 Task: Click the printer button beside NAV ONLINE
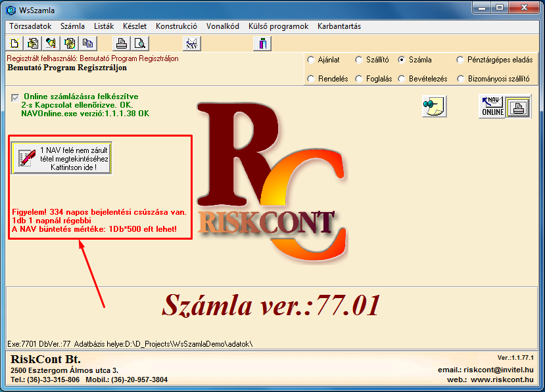point(519,106)
